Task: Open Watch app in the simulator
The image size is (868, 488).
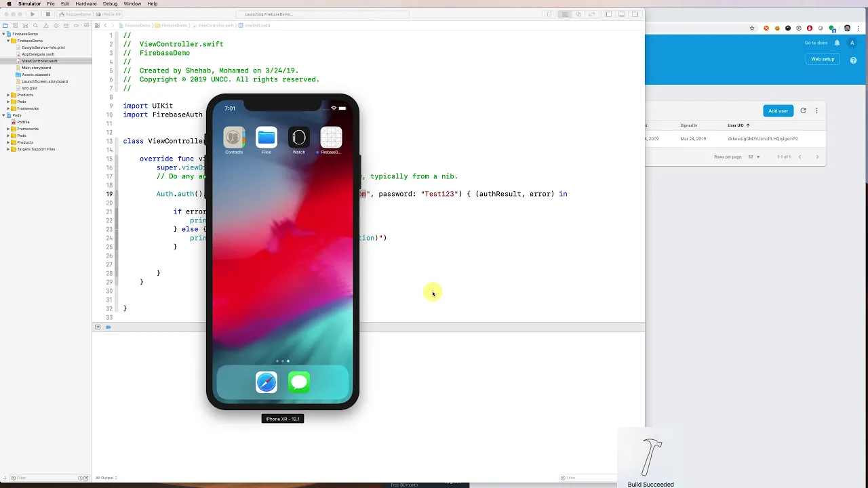Action: pos(299,138)
